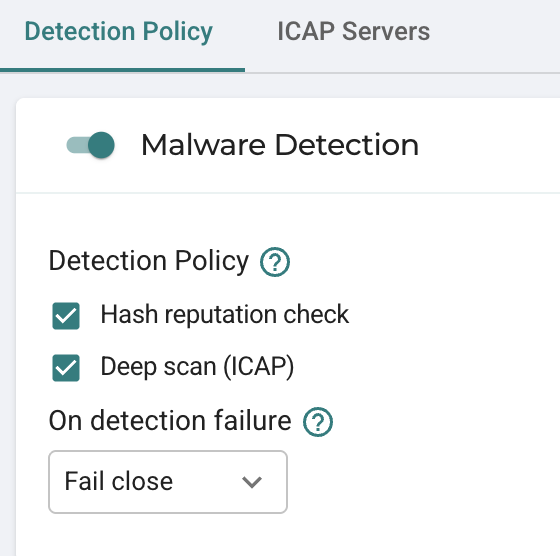Click the round knob of Malware Detection switch
This screenshot has height=556, width=560.
point(101,145)
